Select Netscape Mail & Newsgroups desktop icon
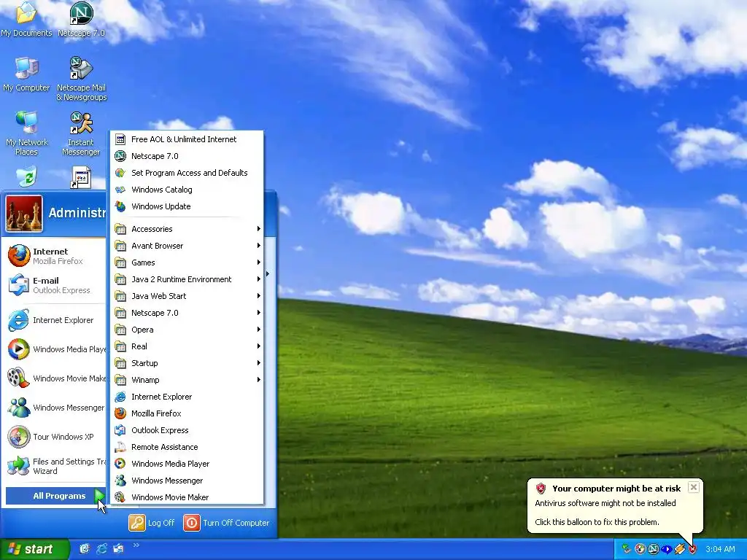This screenshot has height=560, width=747. pyautogui.click(x=82, y=79)
